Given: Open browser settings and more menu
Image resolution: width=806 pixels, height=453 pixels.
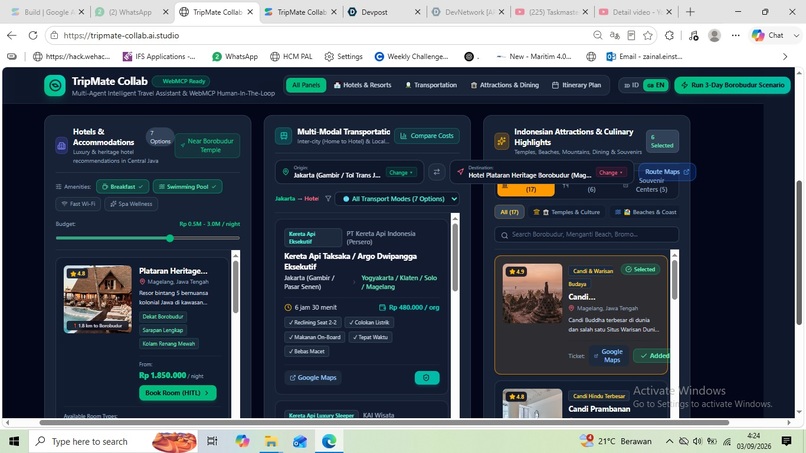Looking at the screenshot, I should pyautogui.click(x=736, y=35).
